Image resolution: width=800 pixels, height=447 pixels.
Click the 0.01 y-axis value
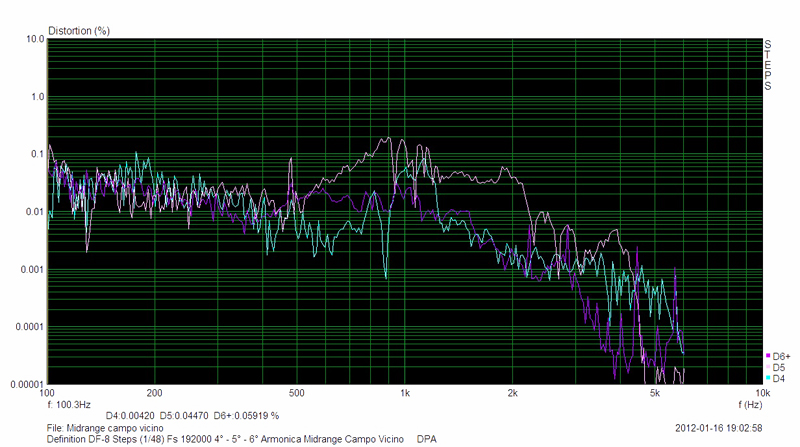tap(35, 212)
